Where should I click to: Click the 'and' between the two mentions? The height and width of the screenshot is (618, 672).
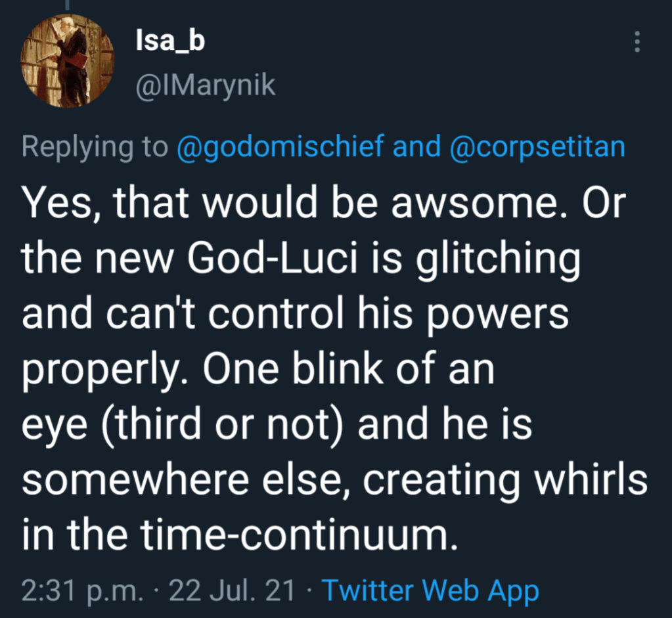tap(416, 147)
